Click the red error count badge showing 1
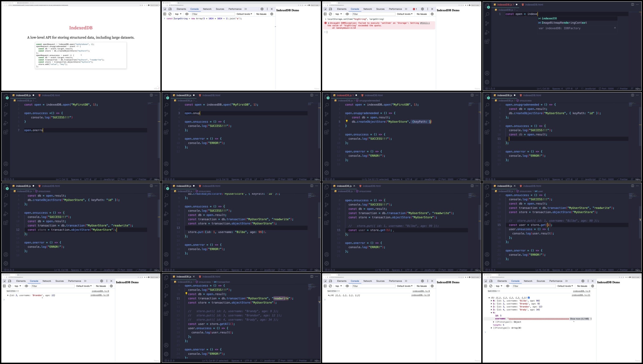 point(415,9)
